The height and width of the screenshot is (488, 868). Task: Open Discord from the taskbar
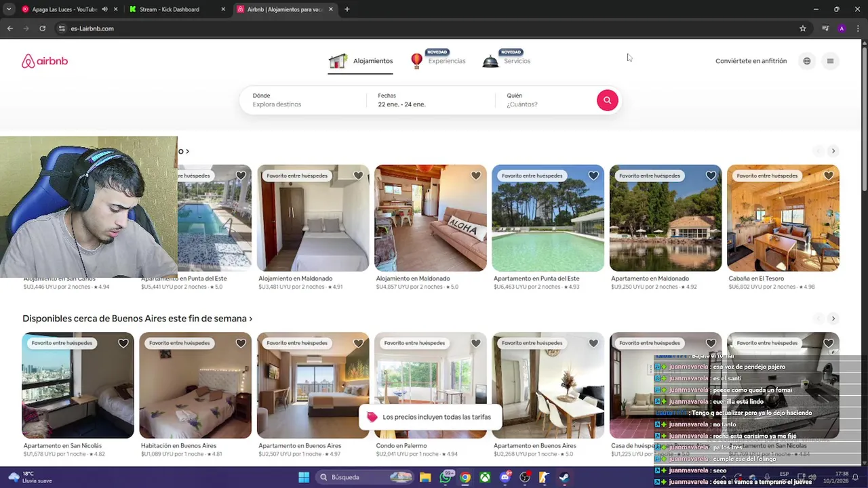pos(505,477)
